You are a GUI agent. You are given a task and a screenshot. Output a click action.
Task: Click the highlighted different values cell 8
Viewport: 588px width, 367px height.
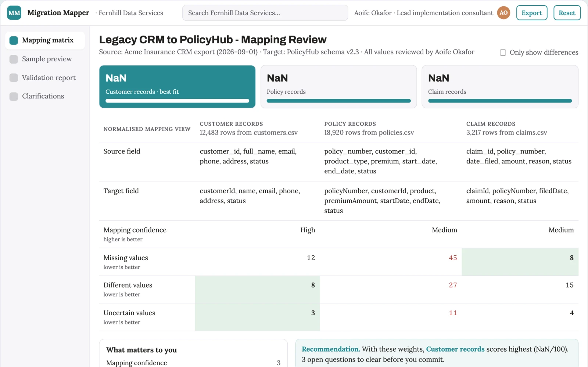point(257,289)
